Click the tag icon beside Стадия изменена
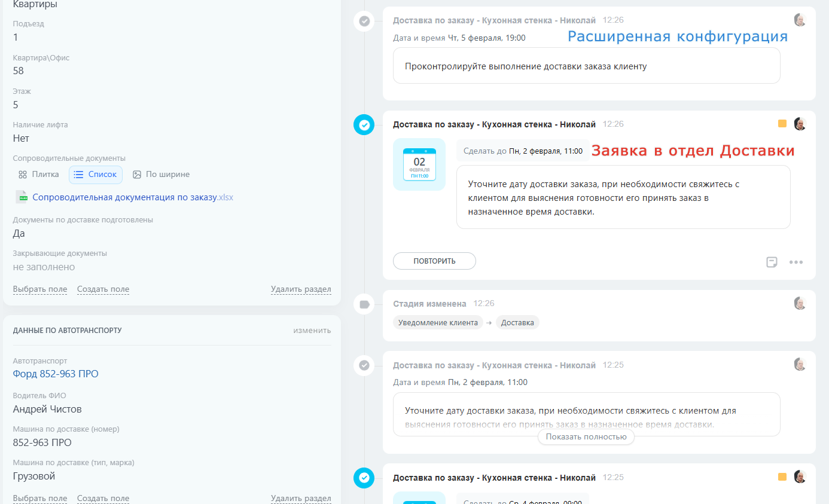Screen dimensions: 829x504 (364, 304)
